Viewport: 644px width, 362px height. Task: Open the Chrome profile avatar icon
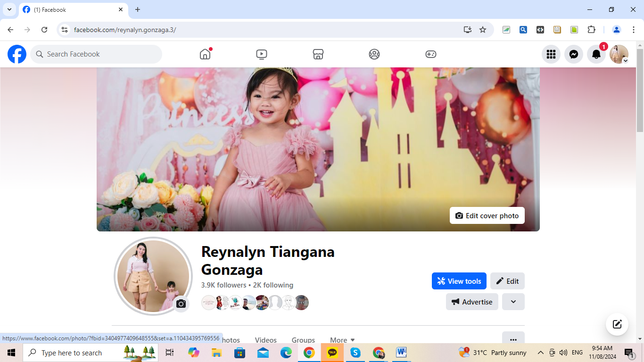tap(617, 30)
